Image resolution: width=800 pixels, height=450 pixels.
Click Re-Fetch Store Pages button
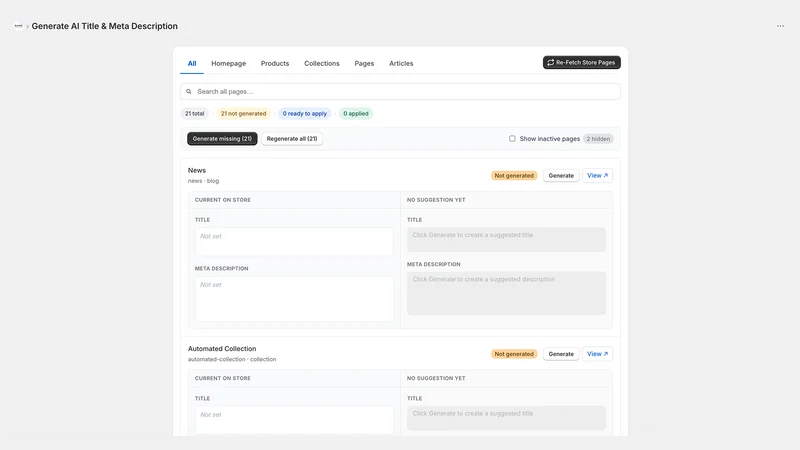tap(582, 62)
